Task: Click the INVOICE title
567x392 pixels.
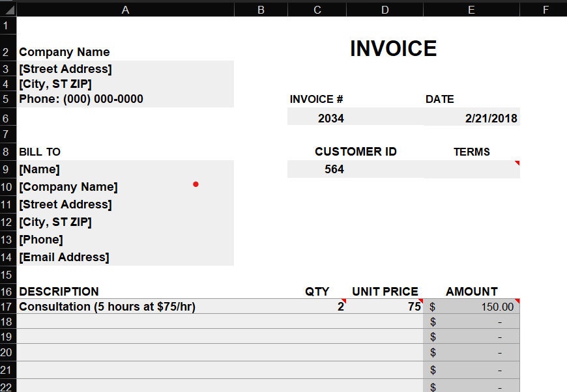Action: tap(394, 48)
